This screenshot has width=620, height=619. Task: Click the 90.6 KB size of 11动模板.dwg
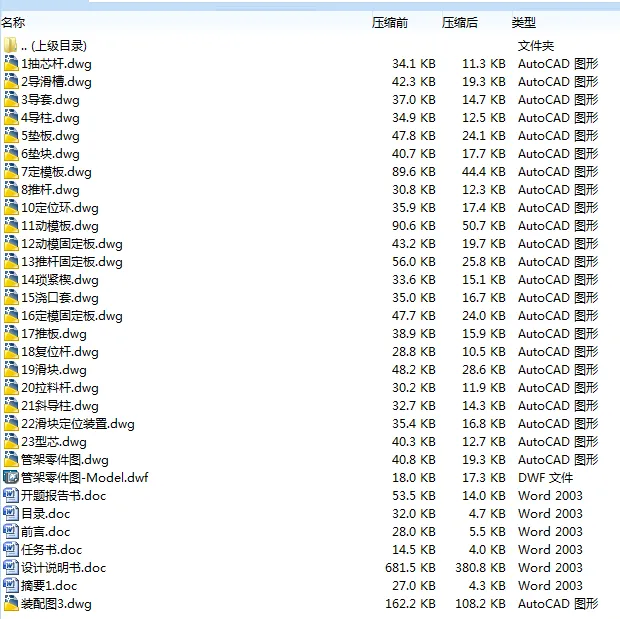(x=414, y=226)
